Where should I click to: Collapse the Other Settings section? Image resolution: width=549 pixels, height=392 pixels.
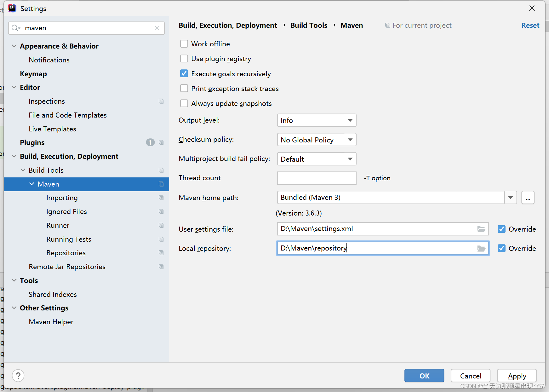coord(14,308)
